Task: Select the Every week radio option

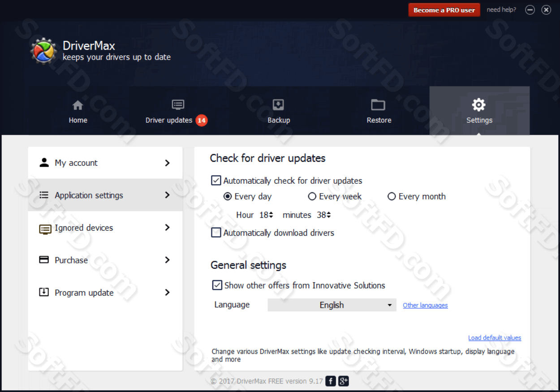Action: click(x=312, y=196)
